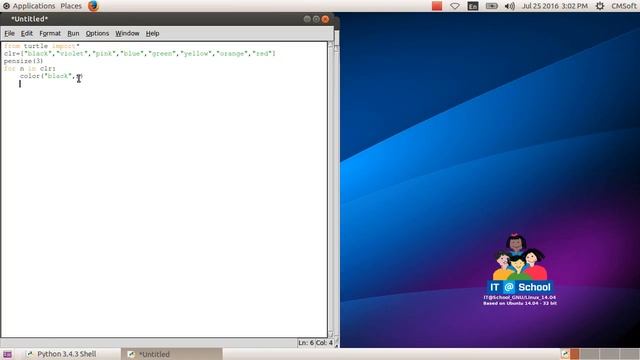
Task: Switch to the active orange workspace
Action: [x=575, y=354]
